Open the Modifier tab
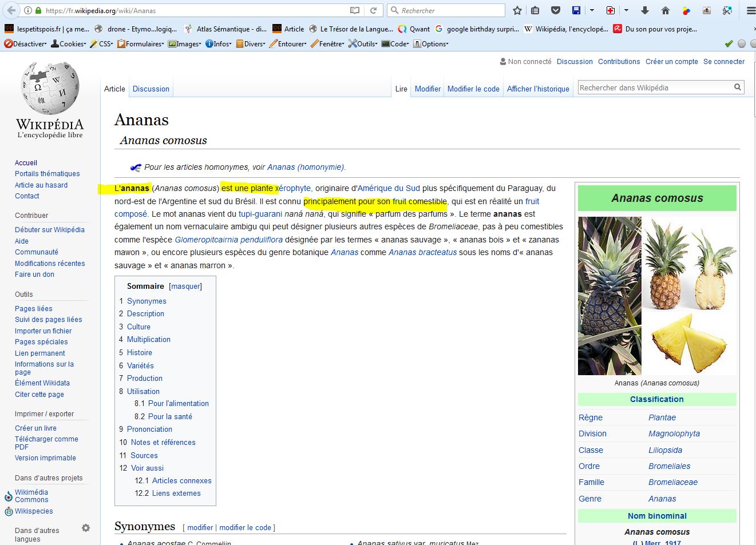The height and width of the screenshot is (545, 756). (428, 89)
